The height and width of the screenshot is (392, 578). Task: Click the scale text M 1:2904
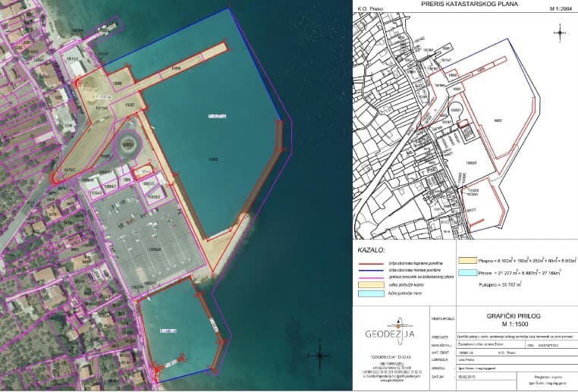[x=561, y=8]
